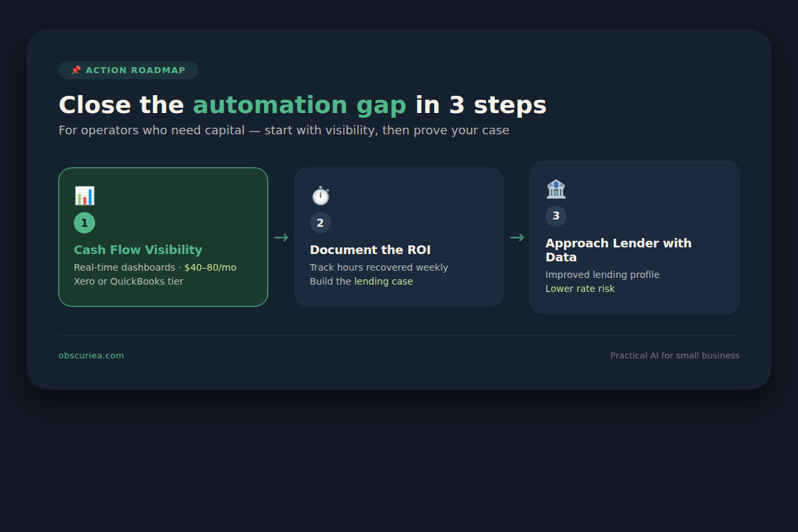
Task: Click the Cash Flow Visibility heading
Action: coord(138,250)
